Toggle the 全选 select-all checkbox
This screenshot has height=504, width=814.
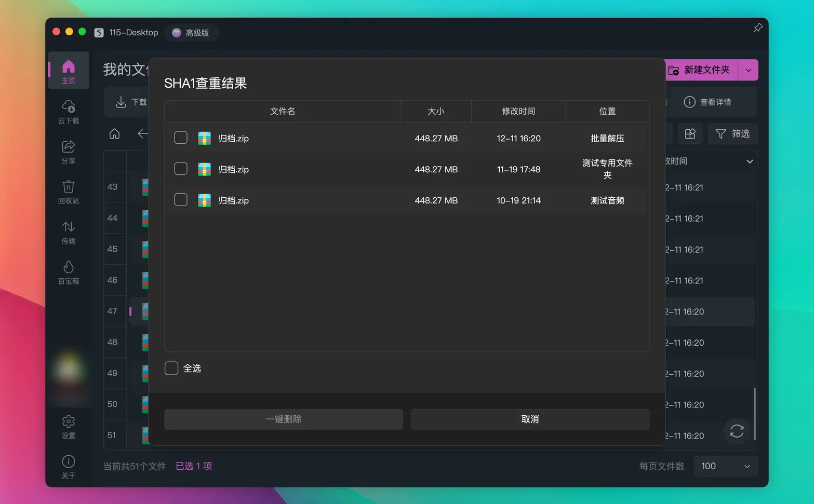click(171, 368)
